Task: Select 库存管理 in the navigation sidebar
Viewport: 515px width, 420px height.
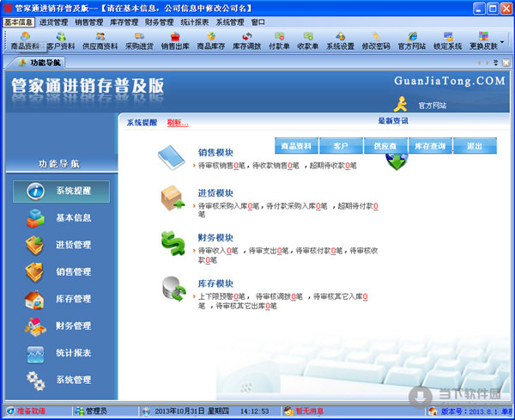Action: tap(59, 299)
